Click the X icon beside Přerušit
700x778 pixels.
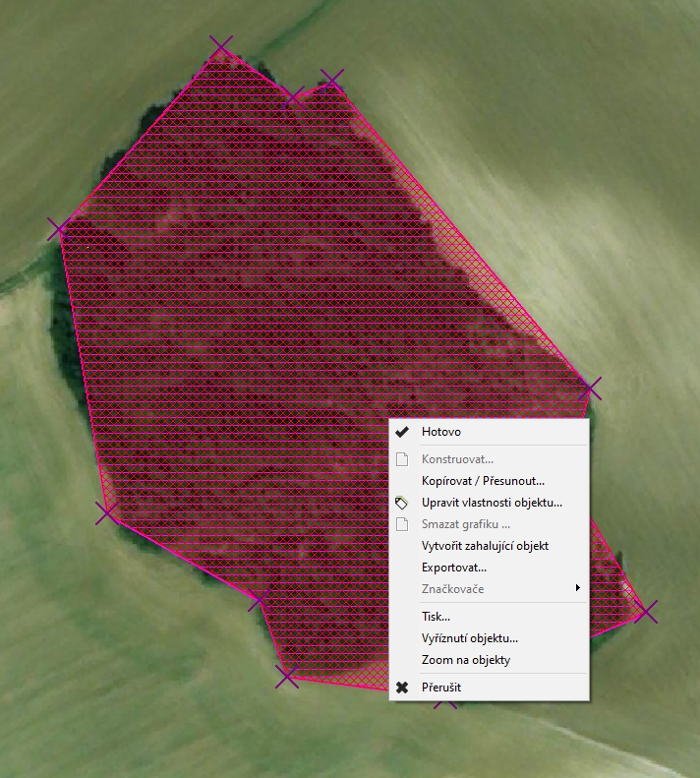pyautogui.click(x=402, y=688)
